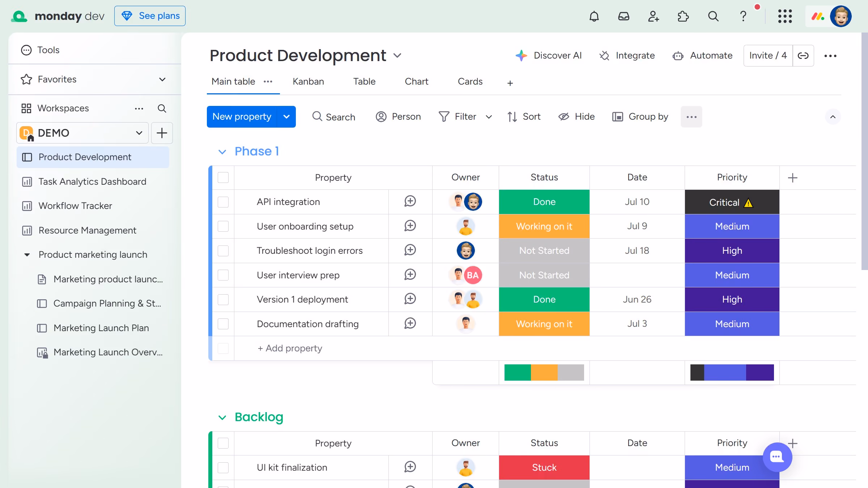Screen dimensions: 868x488
Task: Open the help question mark
Action: [743, 16]
